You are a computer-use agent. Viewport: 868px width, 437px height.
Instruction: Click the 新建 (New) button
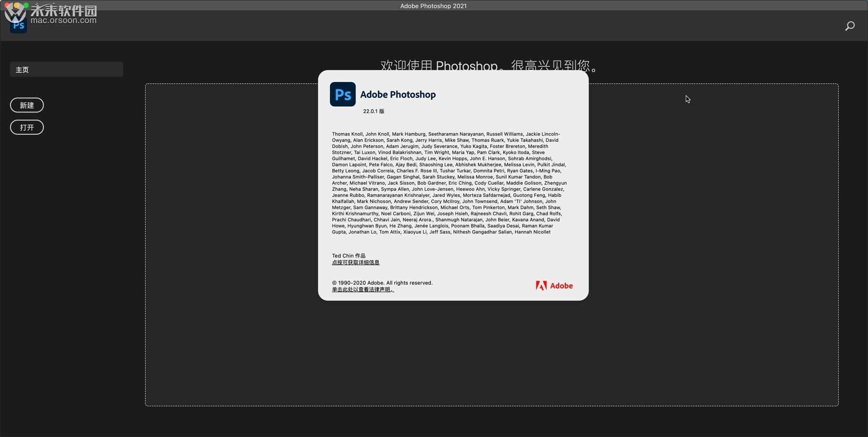pyautogui.click(x=27, y=105)
